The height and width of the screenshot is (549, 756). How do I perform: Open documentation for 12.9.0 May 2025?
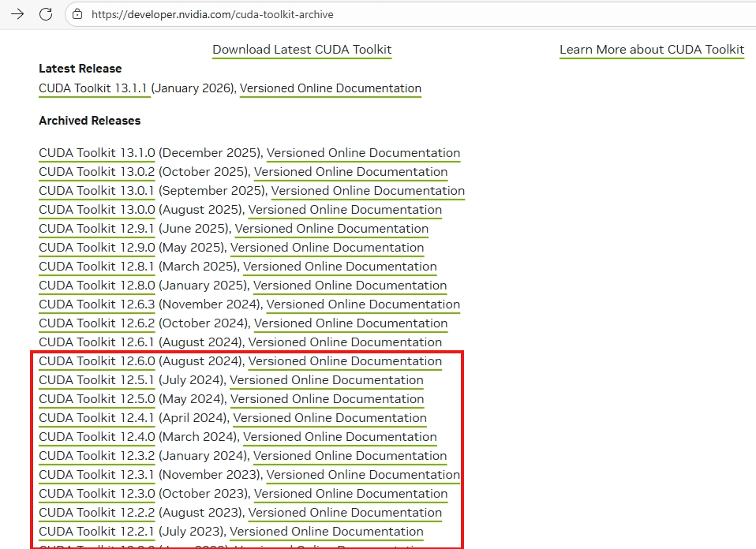327,247
